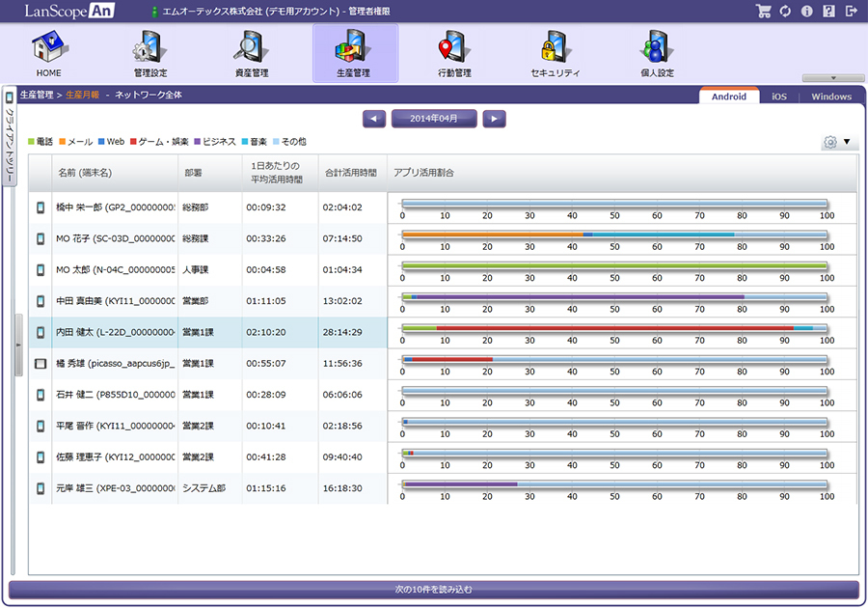Collapse the top navigation menu bar
Screen dimensions: 868x608
[x=833, y=78]
